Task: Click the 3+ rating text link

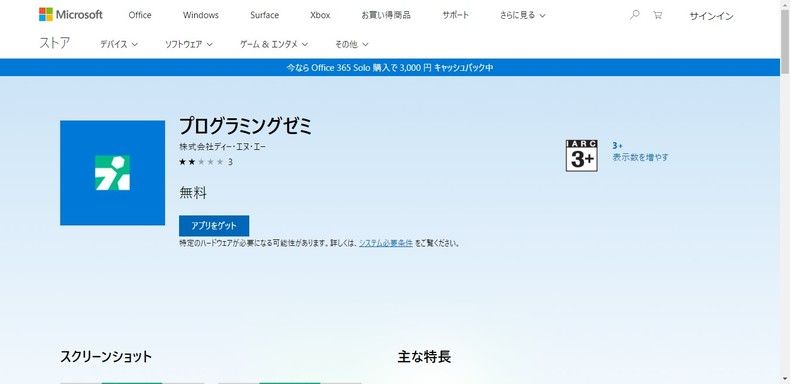Action: pyautogui.click(x=617, y=145)
